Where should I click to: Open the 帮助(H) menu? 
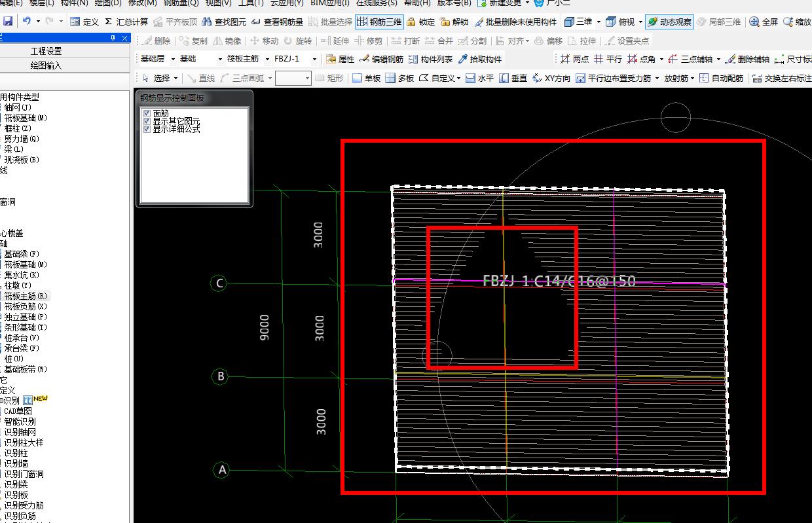(x=417, y=3)
